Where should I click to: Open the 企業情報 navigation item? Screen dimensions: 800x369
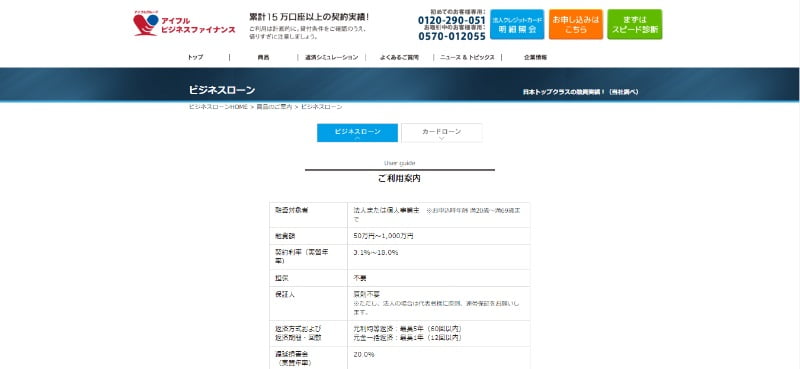(x=535, y=57)
